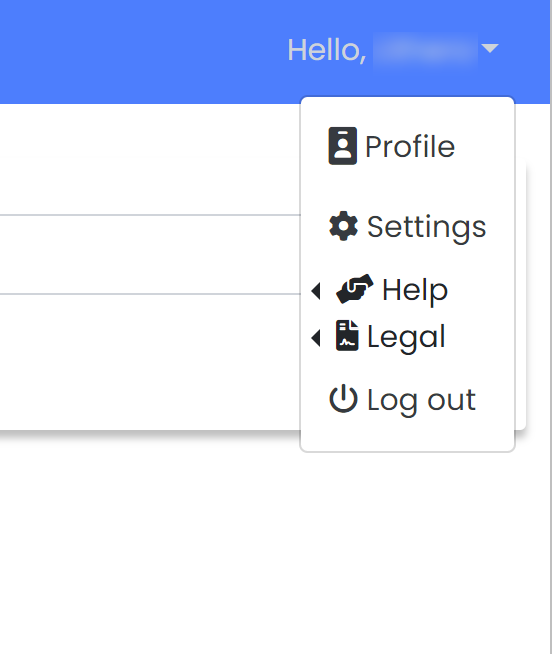This screenshot has width=552, height=654.
Task: Click the Log out text
Action: click(421, 400)
